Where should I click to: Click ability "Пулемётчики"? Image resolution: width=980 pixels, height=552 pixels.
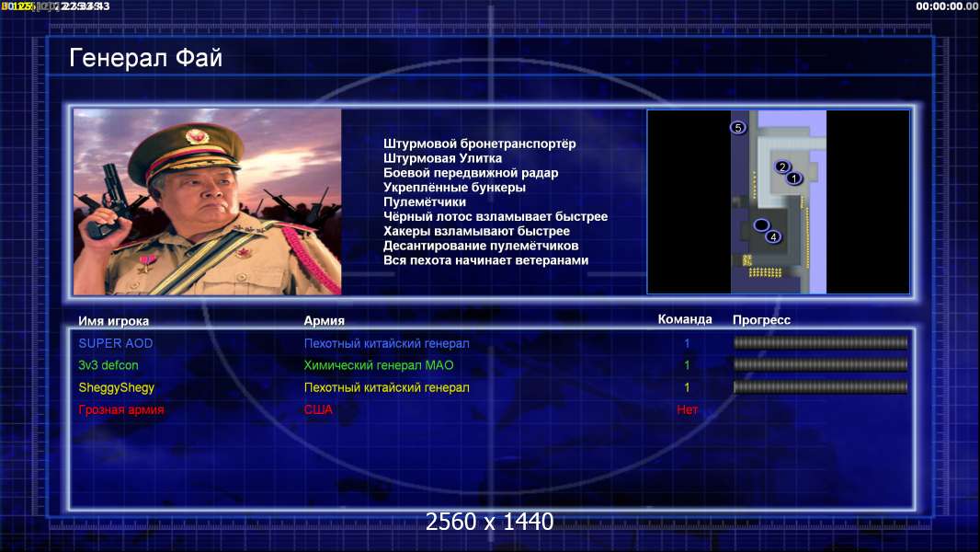pyautogui.click(x=425, y=201)
